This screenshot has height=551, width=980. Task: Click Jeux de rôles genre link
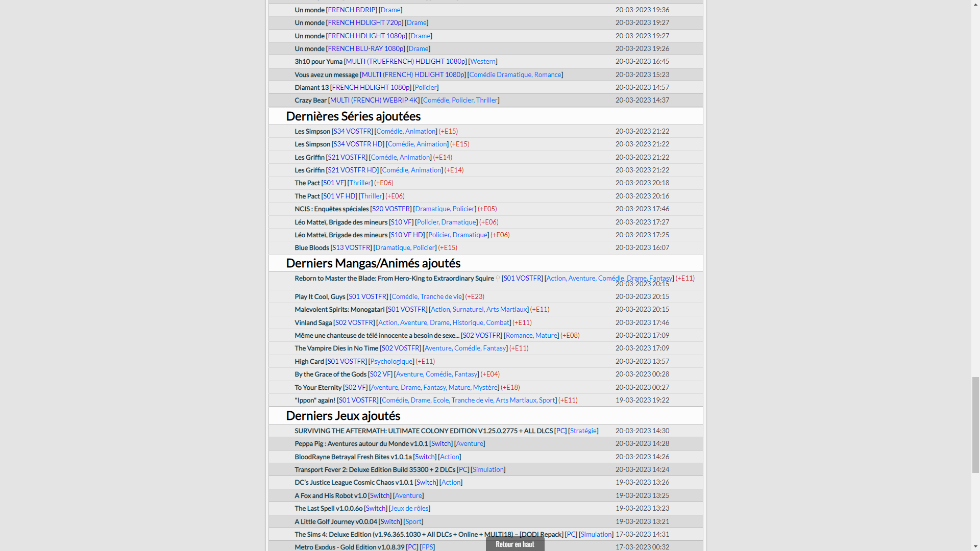point(409,508)
